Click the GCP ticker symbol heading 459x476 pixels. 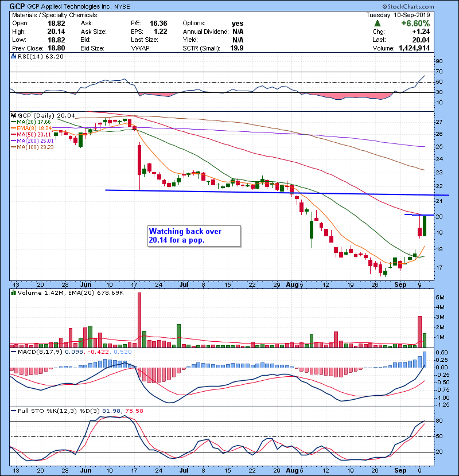pos(17,6)
